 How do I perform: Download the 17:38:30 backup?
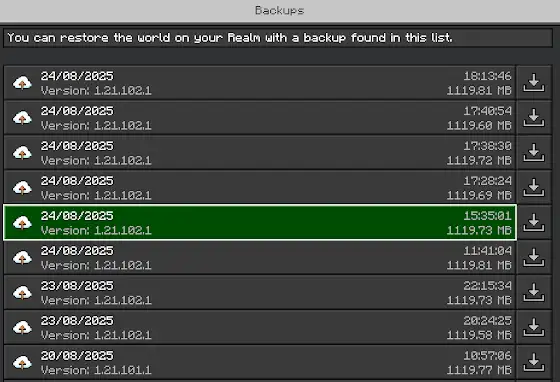tap(534, 152)
